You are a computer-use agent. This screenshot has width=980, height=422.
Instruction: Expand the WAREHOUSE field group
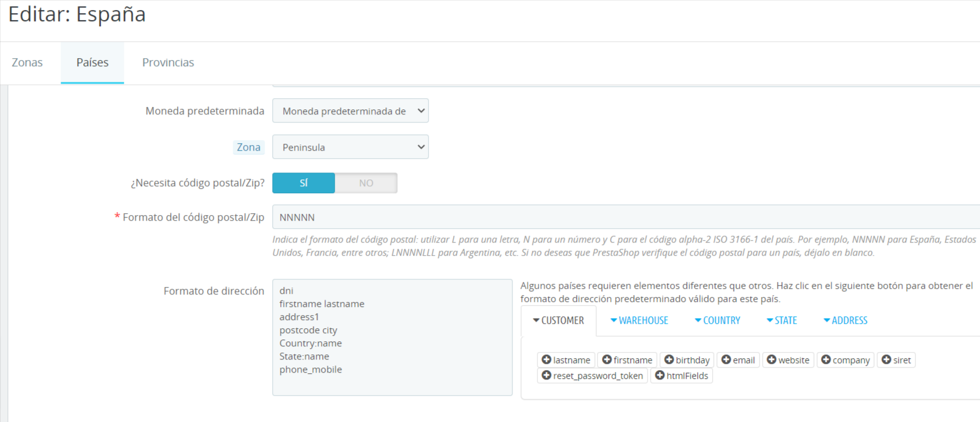pyautogui.click(x=639, y=321)
